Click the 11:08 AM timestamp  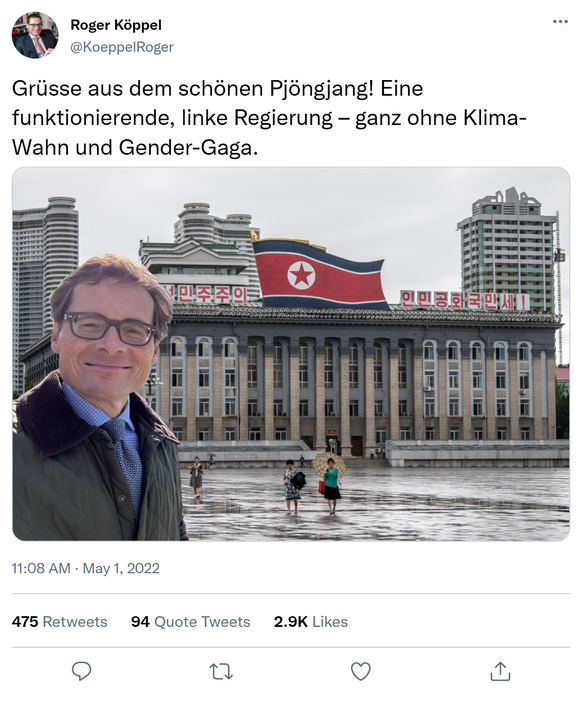click(41, 568)
